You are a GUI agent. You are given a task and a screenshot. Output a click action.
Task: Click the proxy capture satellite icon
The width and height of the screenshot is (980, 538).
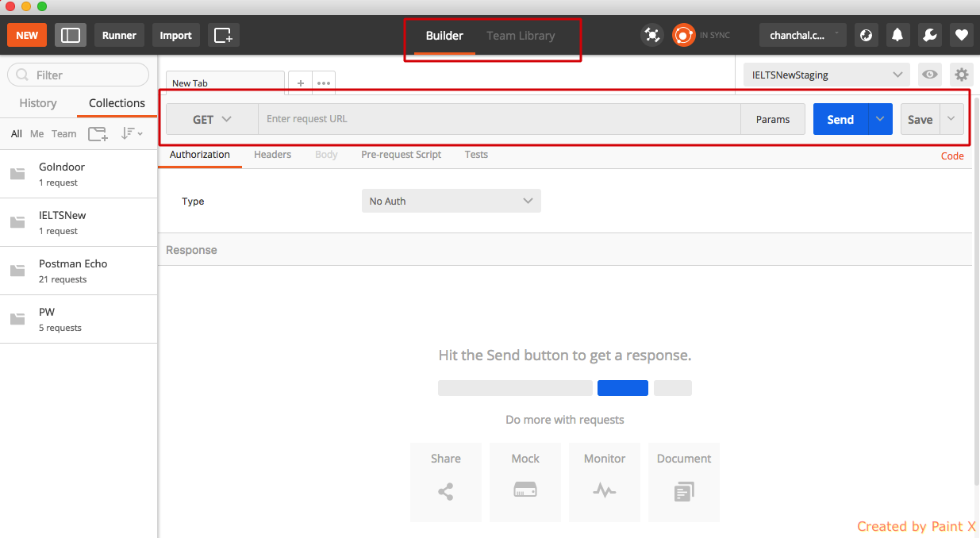tap(651, 35)
